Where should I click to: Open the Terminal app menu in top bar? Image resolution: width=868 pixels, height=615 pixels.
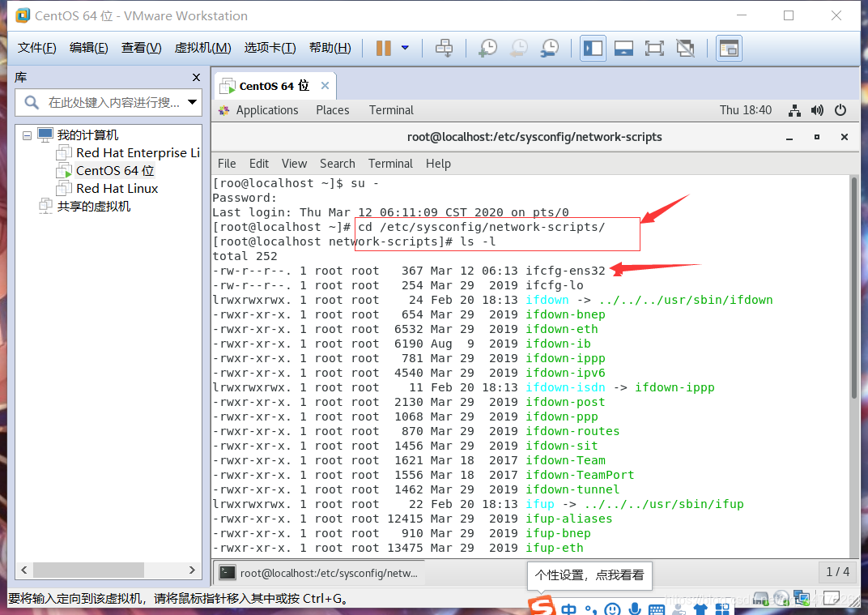[x=391, y=110]
